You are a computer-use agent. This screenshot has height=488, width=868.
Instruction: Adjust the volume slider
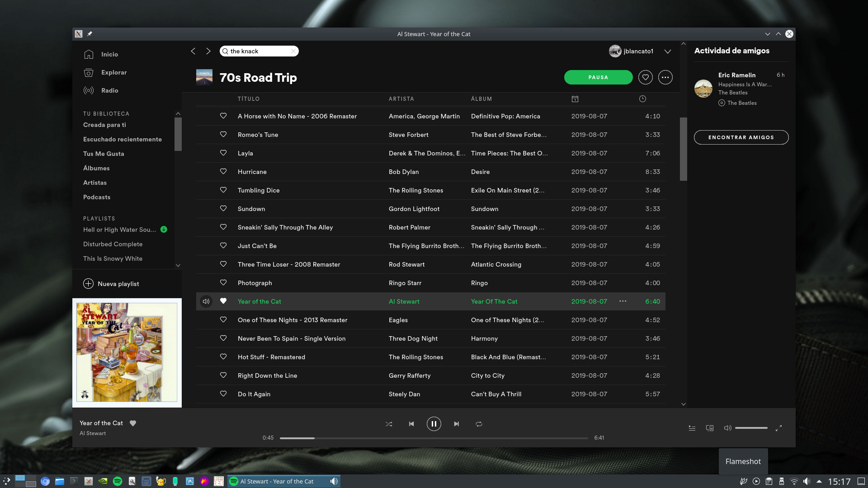pyautogui.click(x=751, y=428)
